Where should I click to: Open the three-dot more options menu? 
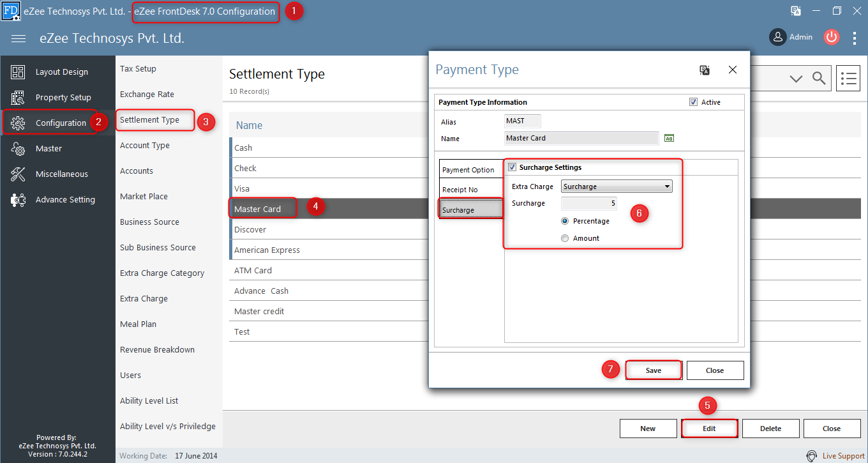855,38
